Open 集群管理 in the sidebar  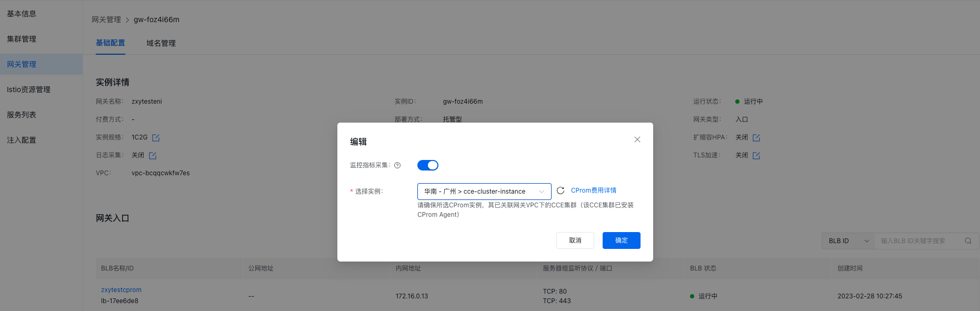(x=22, y=39)
